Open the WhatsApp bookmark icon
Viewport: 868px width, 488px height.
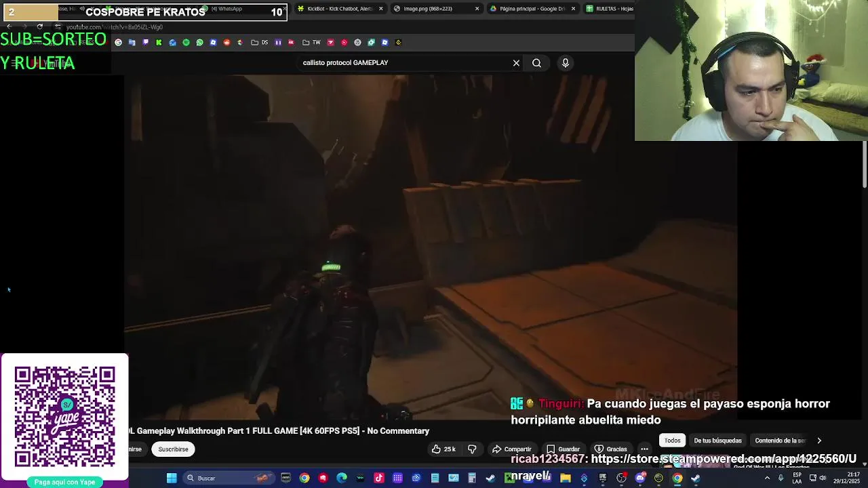(200, 43)
